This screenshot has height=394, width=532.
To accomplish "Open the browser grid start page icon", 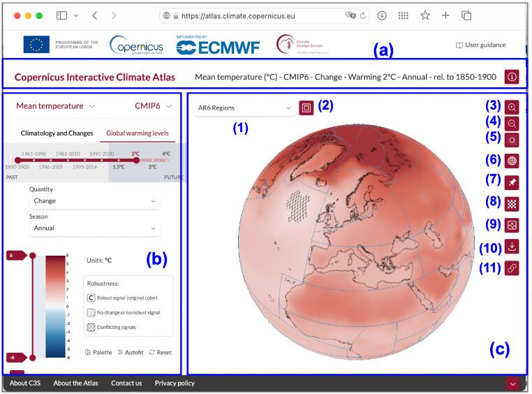I will [x=403, y=15].
